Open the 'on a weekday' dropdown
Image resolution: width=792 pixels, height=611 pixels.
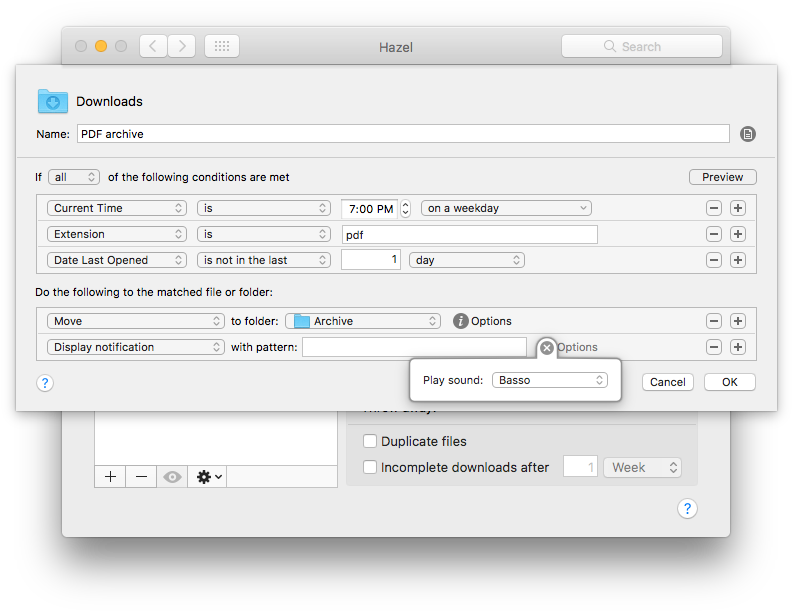[506, 208]
